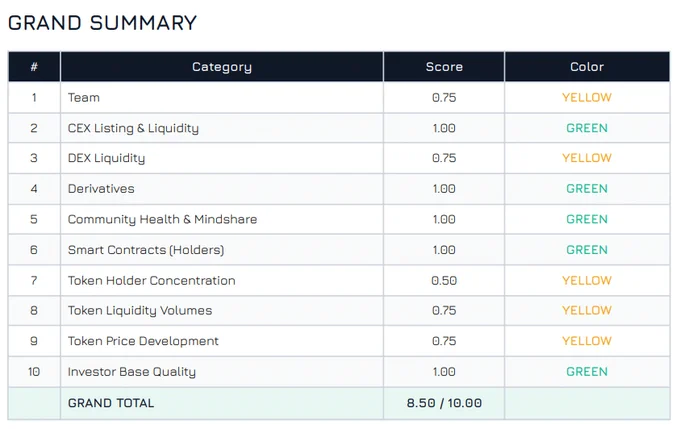This screenshot has width=680, height=429.
Task: Click the GRAND SUMMARY heading
Action: pos(102,23)
